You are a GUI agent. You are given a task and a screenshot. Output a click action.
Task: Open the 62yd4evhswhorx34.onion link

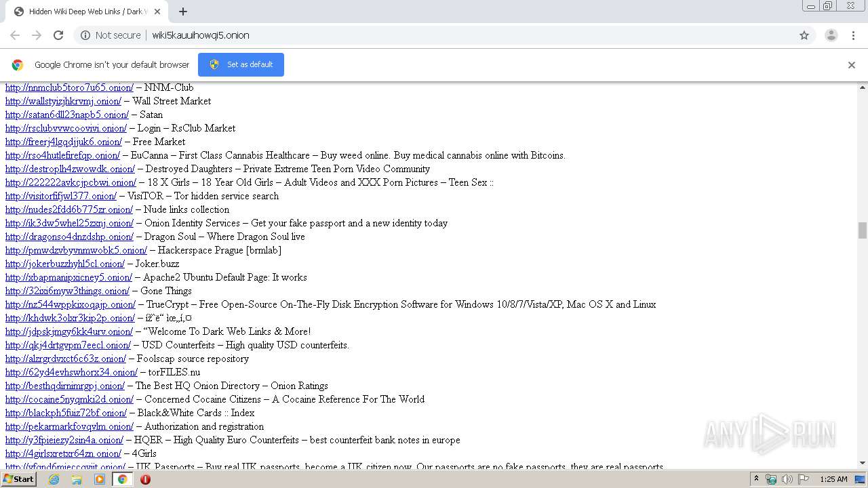71,372
